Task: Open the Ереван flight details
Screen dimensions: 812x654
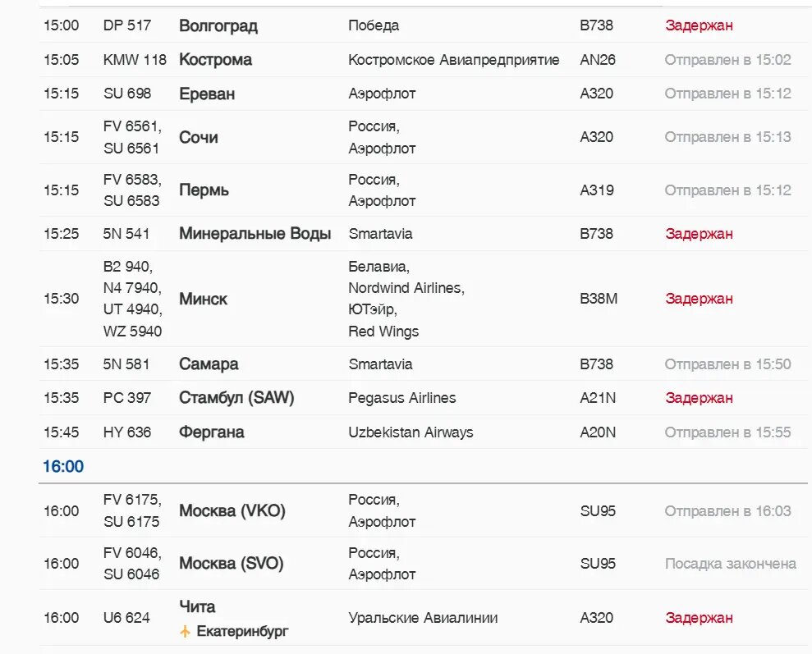Action: pos(207,94)
